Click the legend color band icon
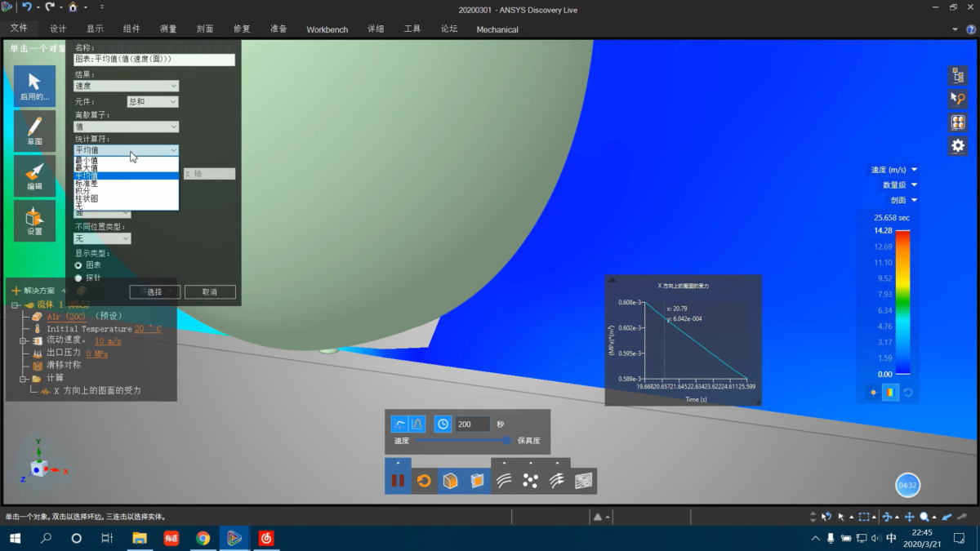Image resolution: width=980 pixels, height=551 pixels. pyautogui.click(x=890, y=392)
